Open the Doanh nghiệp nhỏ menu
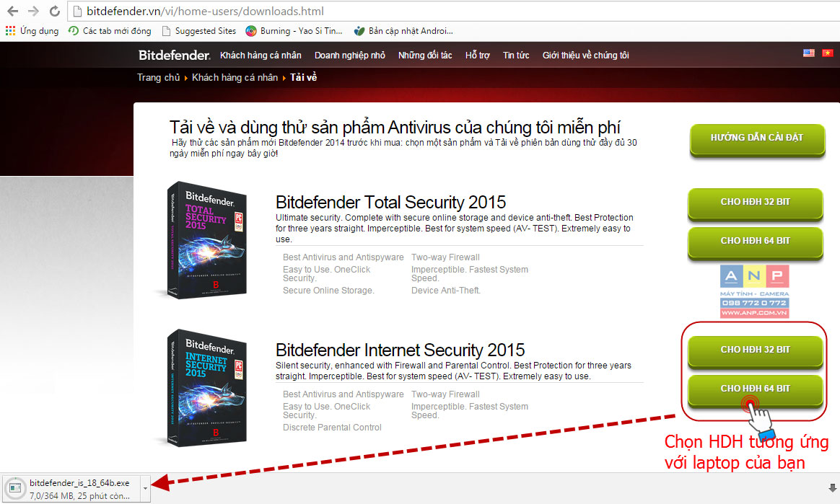 pos(350,55)
